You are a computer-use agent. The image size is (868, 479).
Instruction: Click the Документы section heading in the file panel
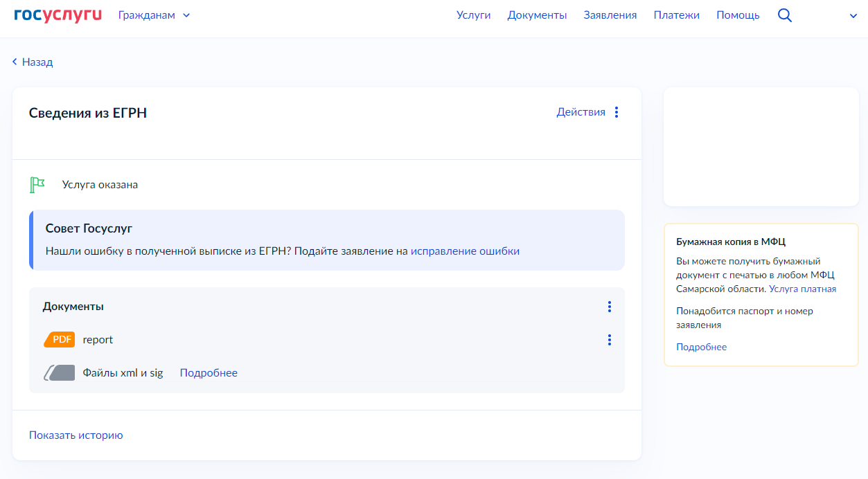coord(73,307)
